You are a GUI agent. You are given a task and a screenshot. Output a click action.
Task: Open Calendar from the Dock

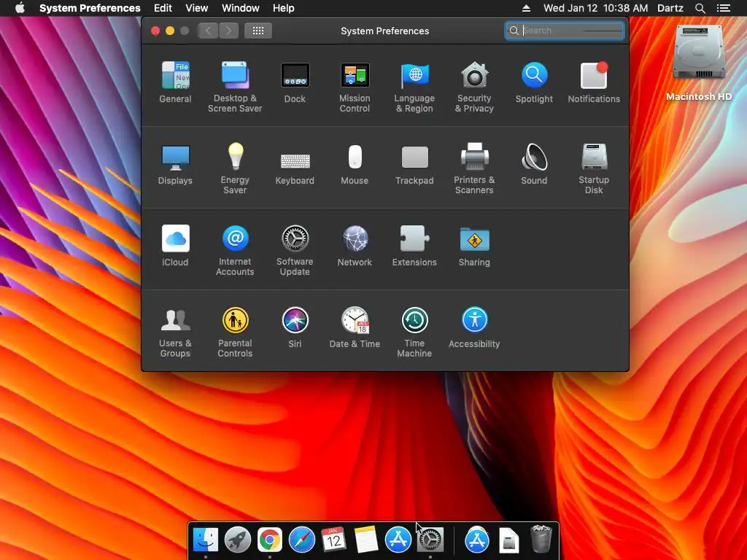(333, 540)
